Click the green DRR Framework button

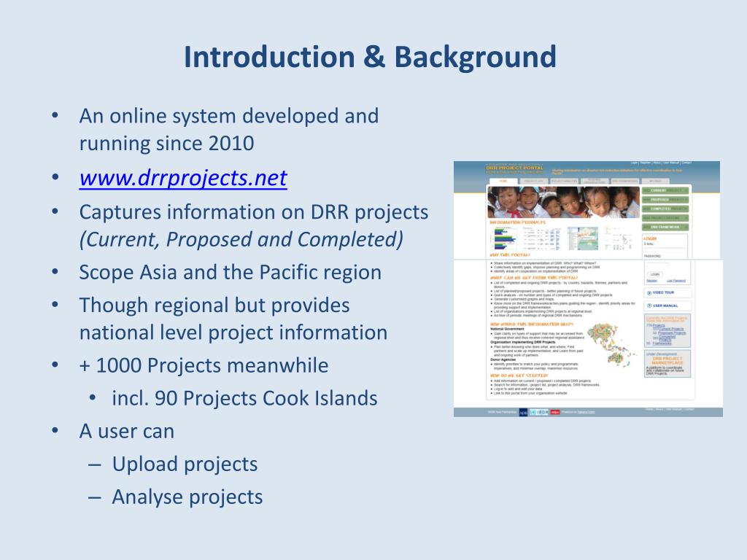pyautogui.click(x=665, y=227)
